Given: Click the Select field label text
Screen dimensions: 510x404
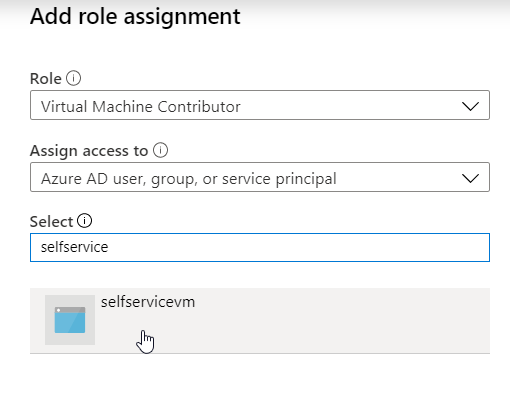Looking at the screenshot, I should [51, 221].
